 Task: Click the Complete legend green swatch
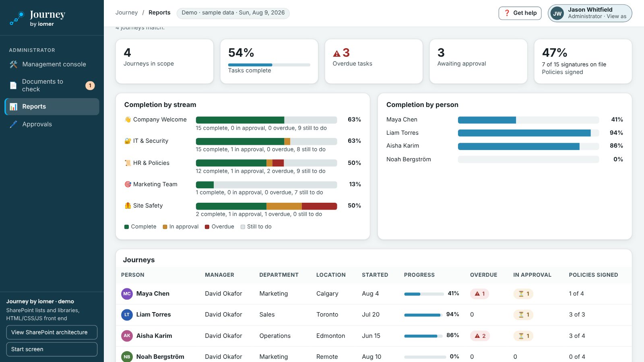click(x=126, y=227)
